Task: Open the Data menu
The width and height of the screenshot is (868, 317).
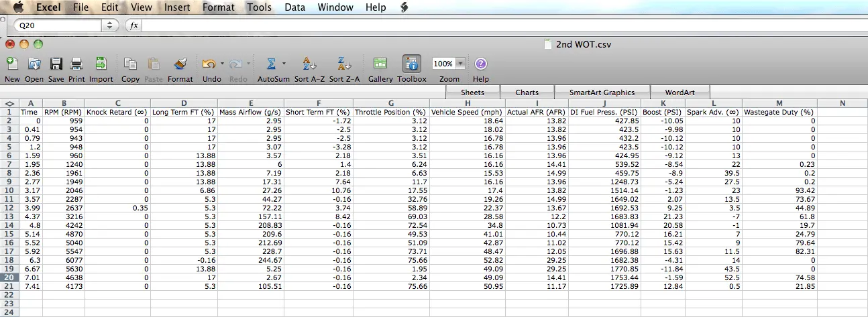Action: [294, 7]
